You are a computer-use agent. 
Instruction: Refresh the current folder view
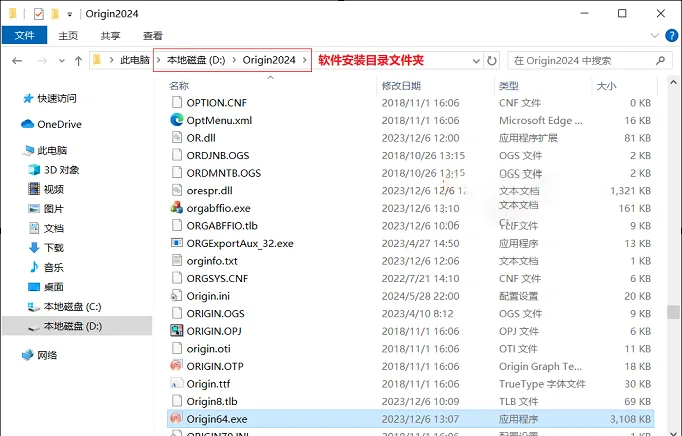(492, 60)
